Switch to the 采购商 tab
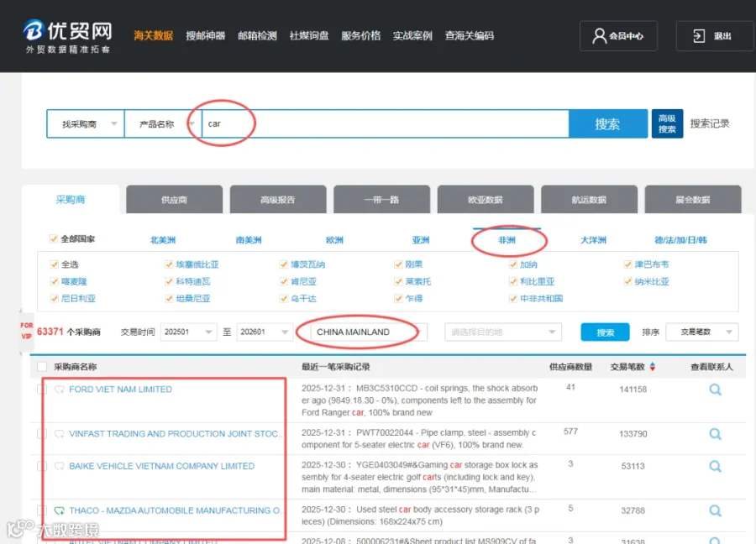This screenshot has width=756, height=544. (x=71, y=200)
